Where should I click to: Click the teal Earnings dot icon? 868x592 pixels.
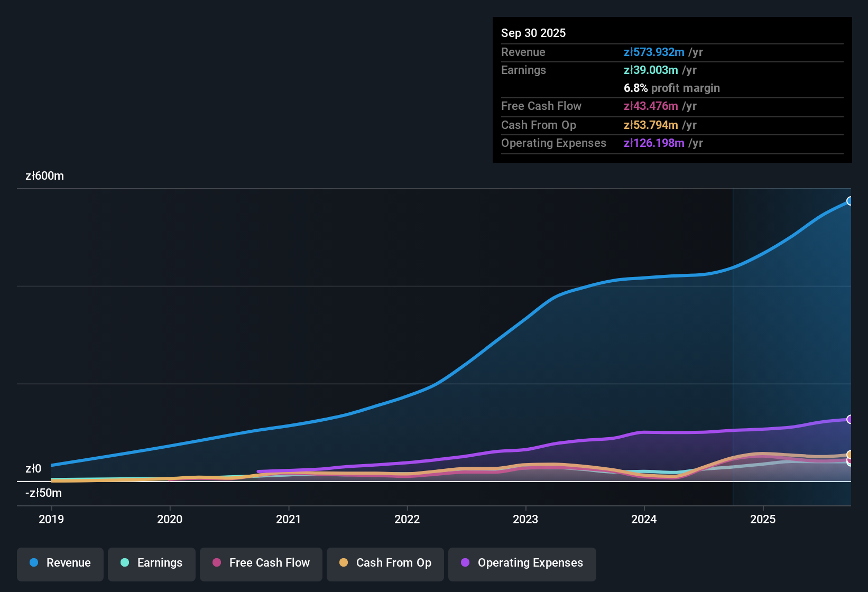[125, 563]
